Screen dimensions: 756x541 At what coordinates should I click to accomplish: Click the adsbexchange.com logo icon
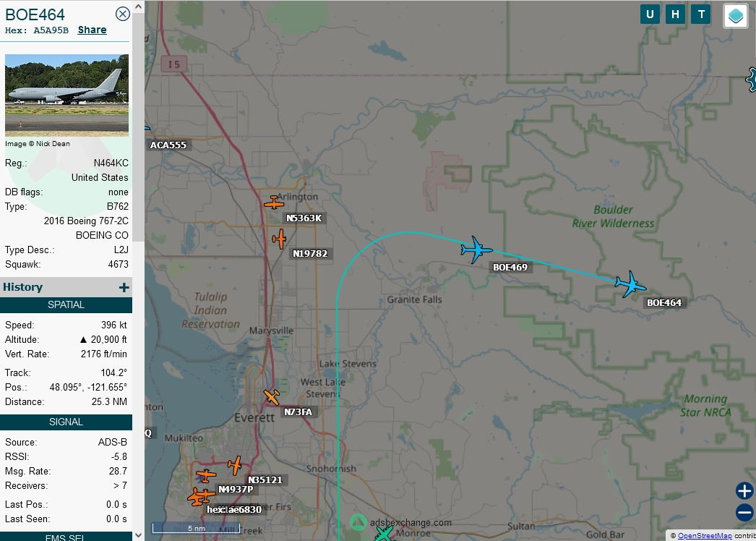coord(358,522)
